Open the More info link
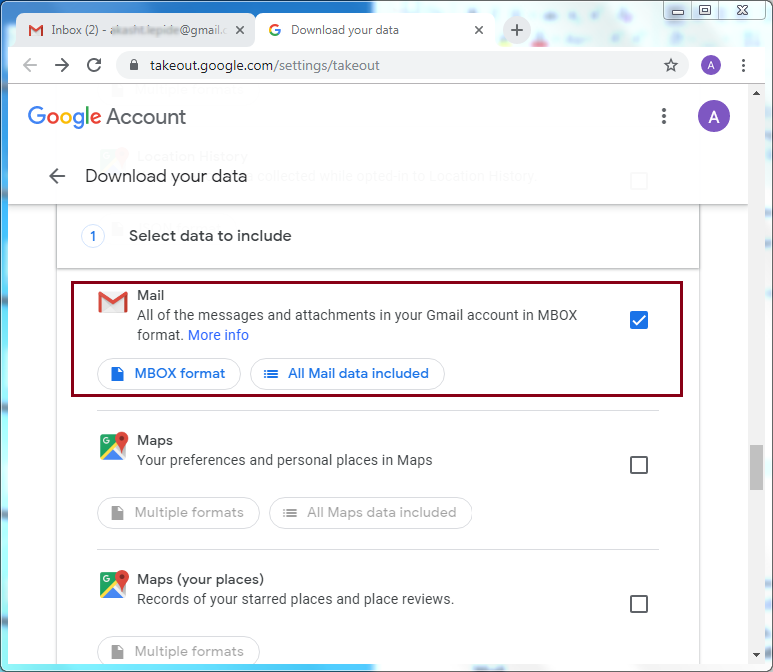This screenshot has height=672, width=773. (x=218, y=335)
